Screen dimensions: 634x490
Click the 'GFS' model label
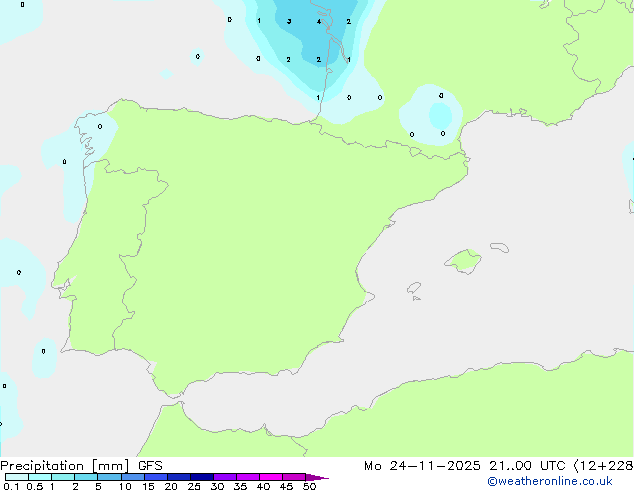pos(150,466)
